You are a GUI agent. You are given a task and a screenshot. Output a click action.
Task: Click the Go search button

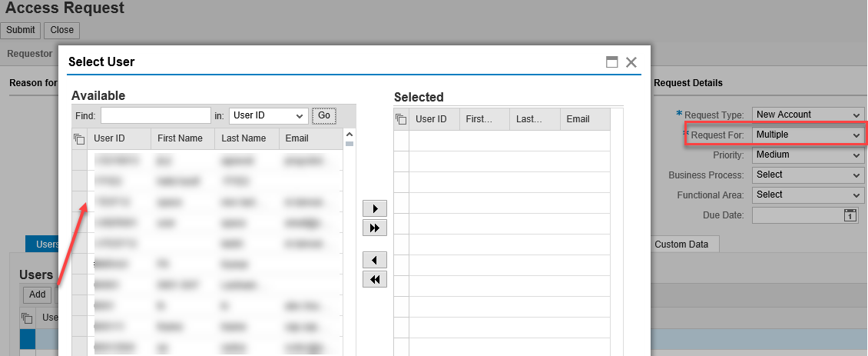[x=324, y=115]
